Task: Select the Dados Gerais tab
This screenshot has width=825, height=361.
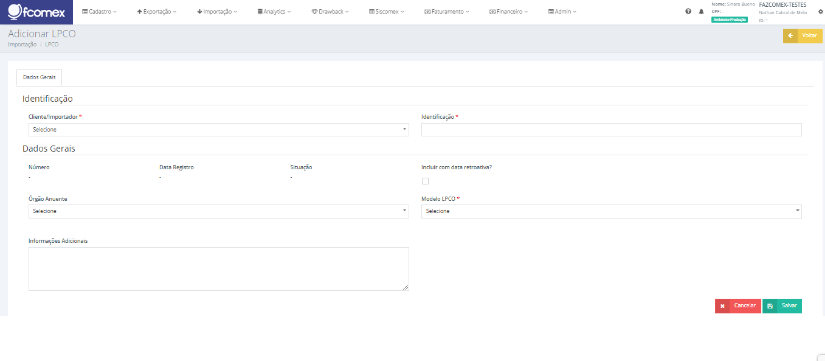Action: [x=39, y=77]
